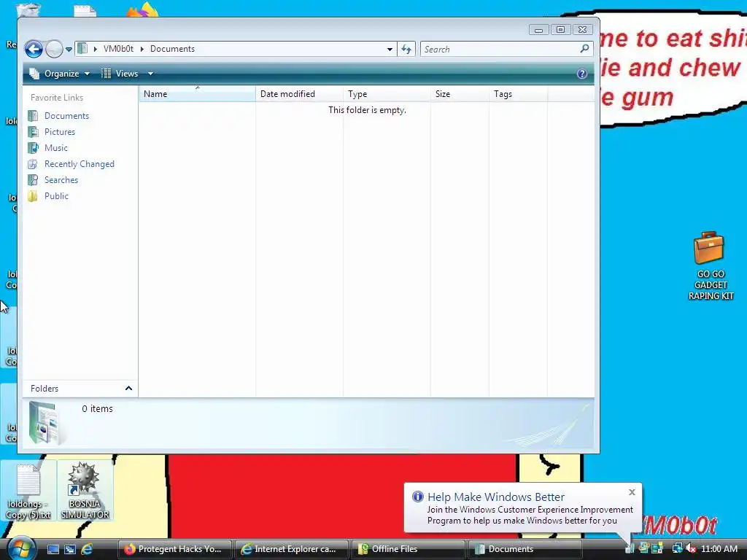Switch to Protegent Hacks Firefox taskbar button
Screen dimensions: 747x560
(x=174, y=549)
